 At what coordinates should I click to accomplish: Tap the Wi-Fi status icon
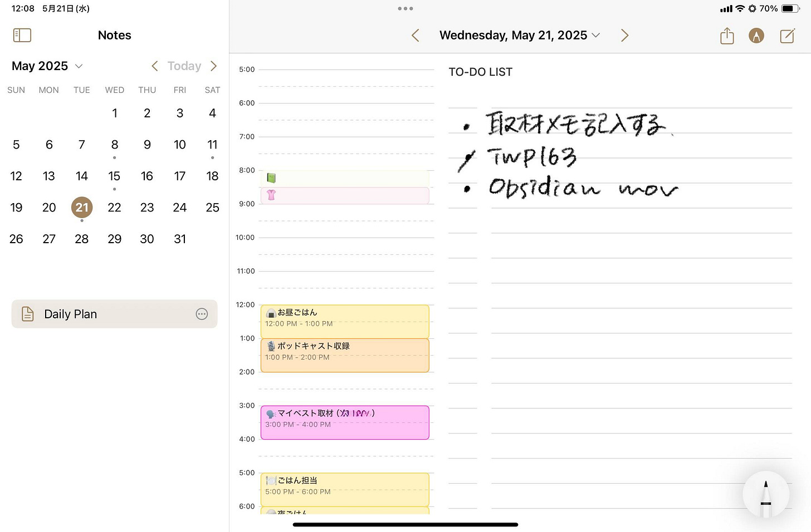coord(740,8)
